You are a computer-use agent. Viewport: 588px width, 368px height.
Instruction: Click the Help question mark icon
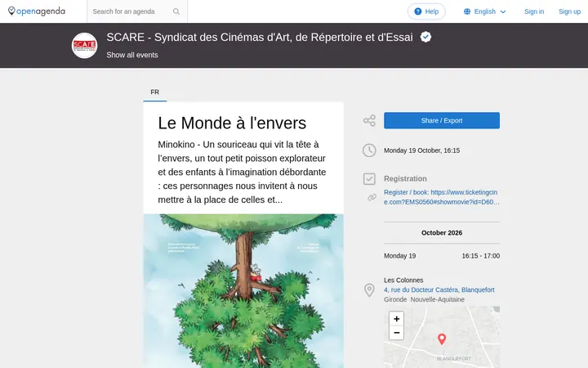pyautogui.click(x=418, y=11)
